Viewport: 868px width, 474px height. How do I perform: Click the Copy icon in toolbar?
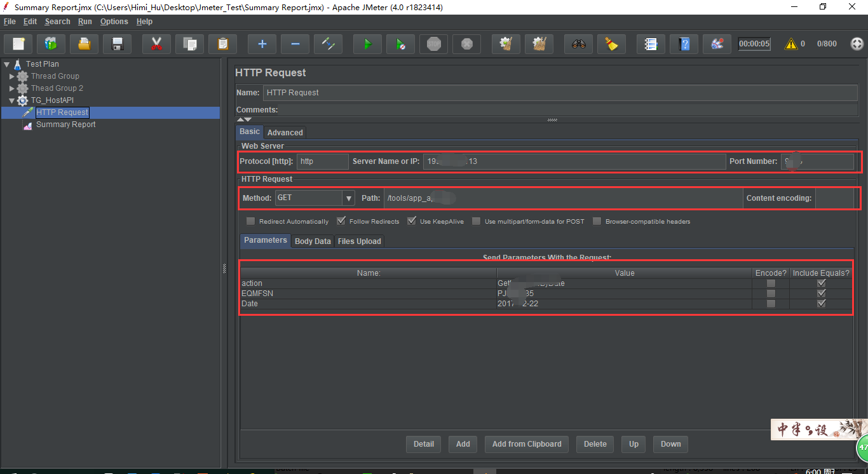click(x=189, y=44)
